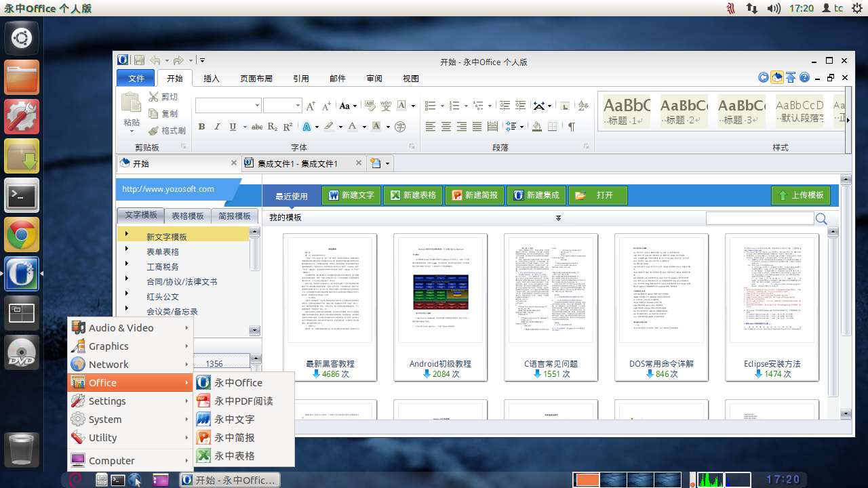Click the Redo arrow icon

pos(178,60)
